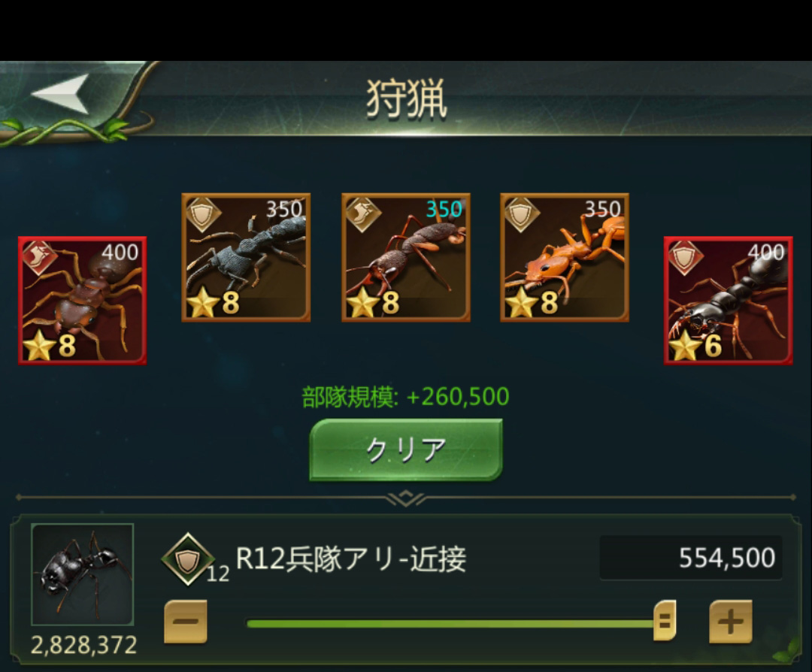Decrease troop count with minus button
Screen dimensions: 812x672
(x=186, y=622)
